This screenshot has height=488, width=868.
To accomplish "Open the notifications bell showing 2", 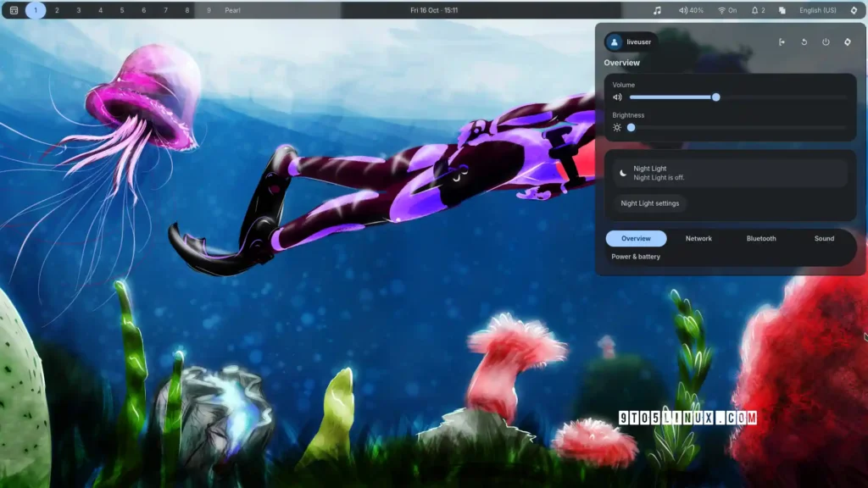I will tap(758, 10).
